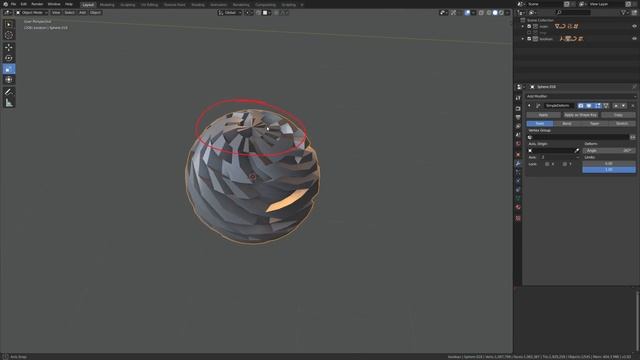Select the Bend deform mode

[x=567, y=123]
